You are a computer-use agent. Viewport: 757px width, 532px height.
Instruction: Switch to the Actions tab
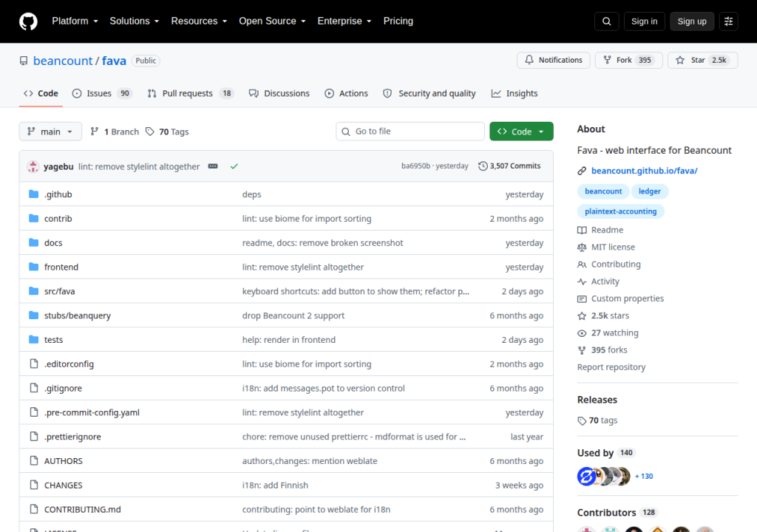(346, 93)
